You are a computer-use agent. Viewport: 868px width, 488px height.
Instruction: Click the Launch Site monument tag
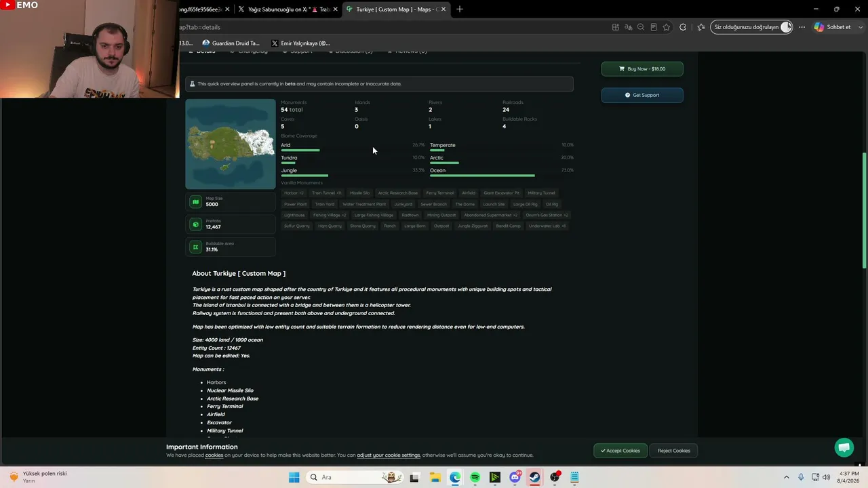click(494, 204)
